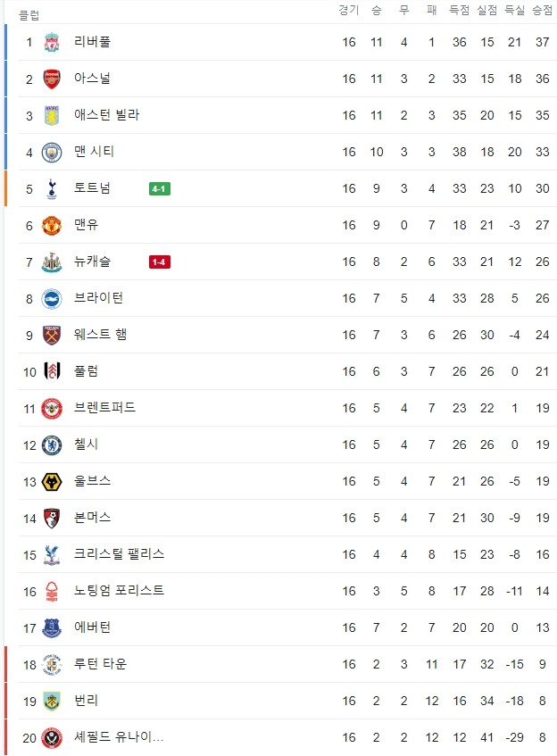Click the Manchester United crest icon
The height and width of the screenshot is (756, 557).
pos(52,226)
